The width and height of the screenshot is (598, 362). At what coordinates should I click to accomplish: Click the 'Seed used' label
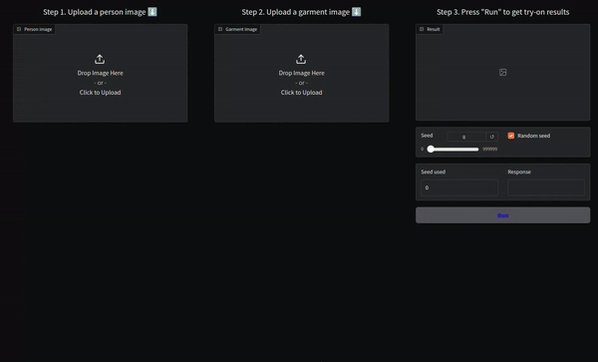coord(433,172)
